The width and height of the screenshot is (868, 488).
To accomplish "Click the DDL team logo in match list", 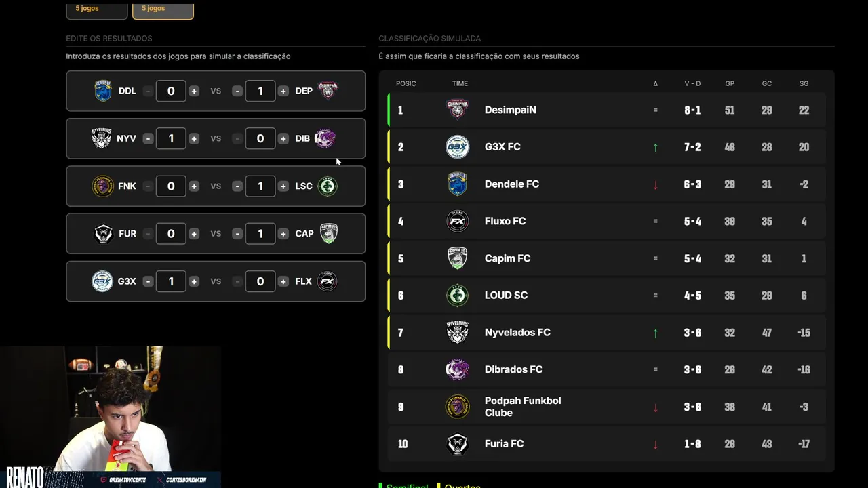I will 102,91.
